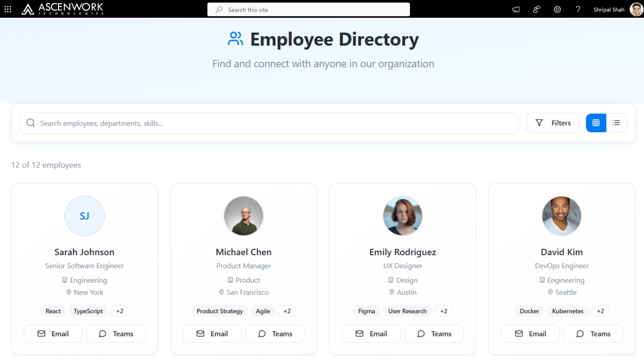Open the people network icon in header
Image resolution: width=644 pixels, height=362 pixels.
click(536, 9)
